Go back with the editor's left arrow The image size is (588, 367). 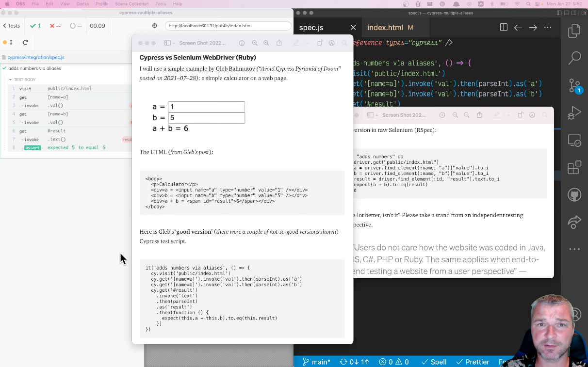tap(518, 28)
